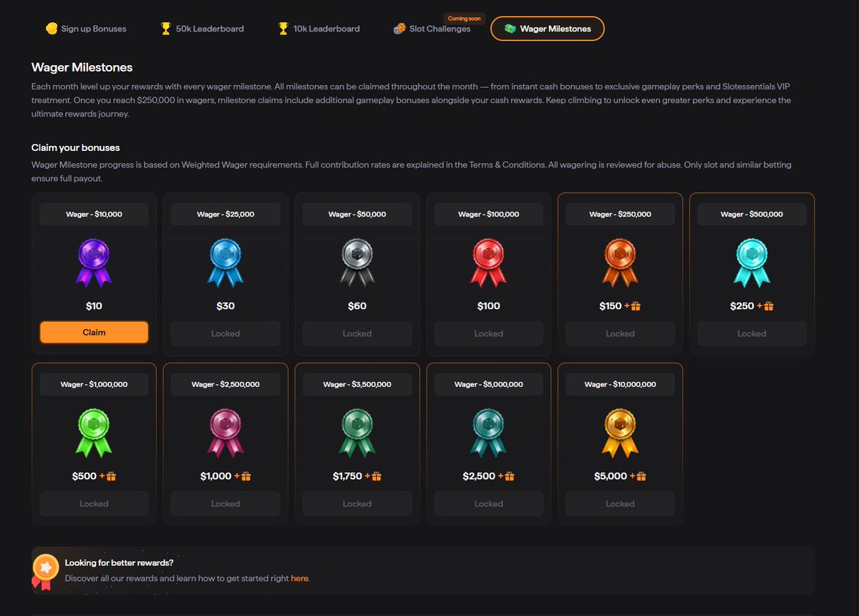
Task: Click the poker chips icon near Slot Challenges
Action: 399,29
